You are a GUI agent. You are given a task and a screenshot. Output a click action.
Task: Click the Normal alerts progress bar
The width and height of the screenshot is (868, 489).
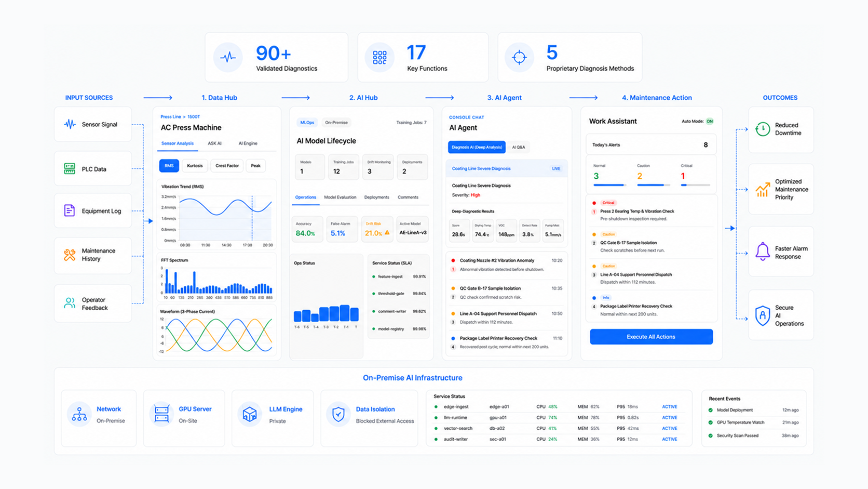(x=610, y=185)
